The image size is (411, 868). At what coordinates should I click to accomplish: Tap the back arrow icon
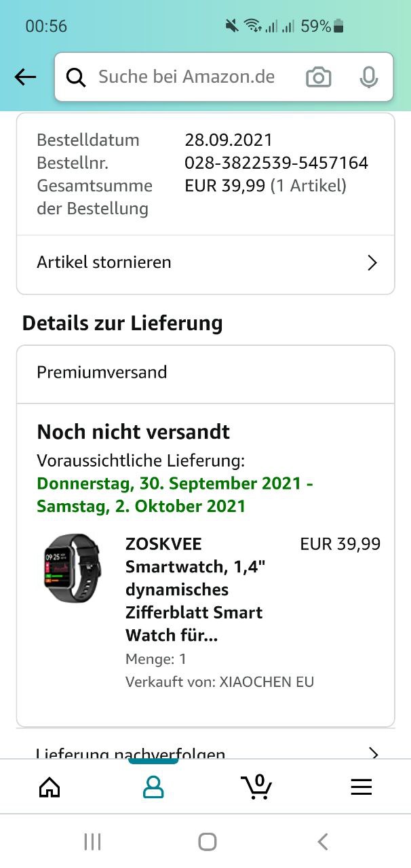pos(25,77)
